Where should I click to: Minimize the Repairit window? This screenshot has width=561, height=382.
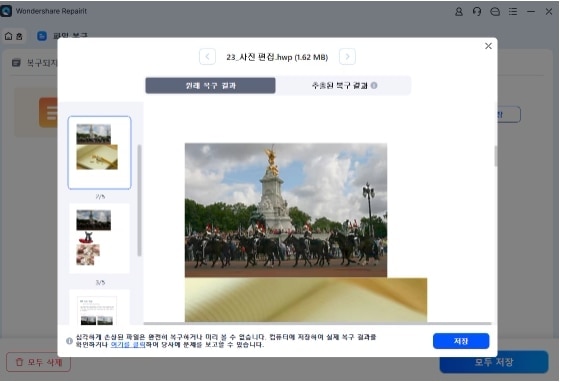(531, 12)
